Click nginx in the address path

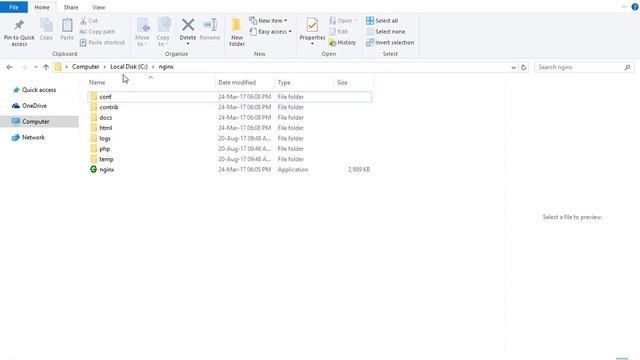tap(166, 67)
